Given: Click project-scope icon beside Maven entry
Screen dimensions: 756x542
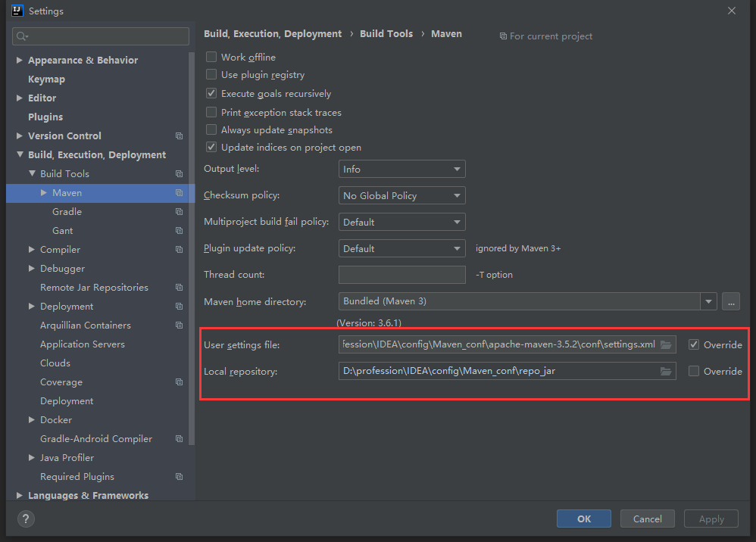Looking at the screenshot, I should (179, 192).
